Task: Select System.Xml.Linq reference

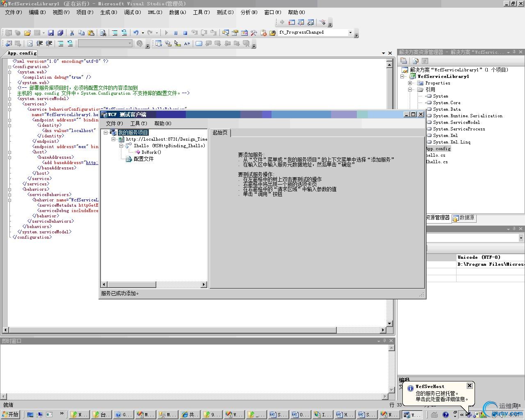Action: pos(452,142)
